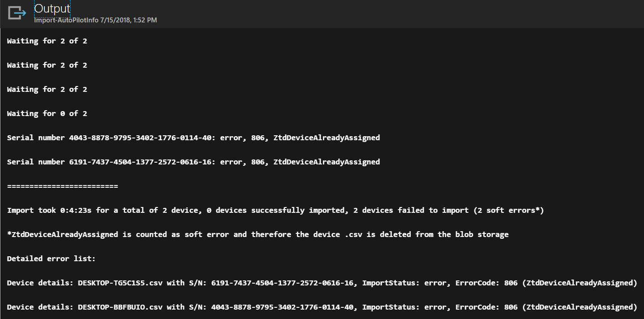The image size is (644, 319).
Task: Click the import duration summary line
Action: [x=274, y=210]
